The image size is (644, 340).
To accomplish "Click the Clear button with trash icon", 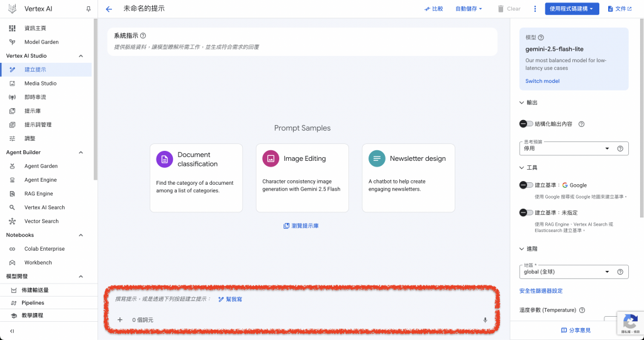I will click(509, 9).
